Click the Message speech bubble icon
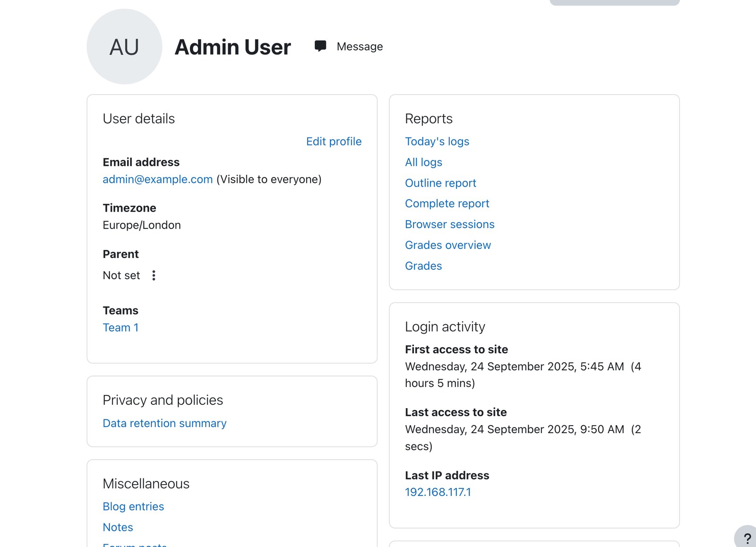Viewport: 756px width, 547px height. [x=320, y=46]
